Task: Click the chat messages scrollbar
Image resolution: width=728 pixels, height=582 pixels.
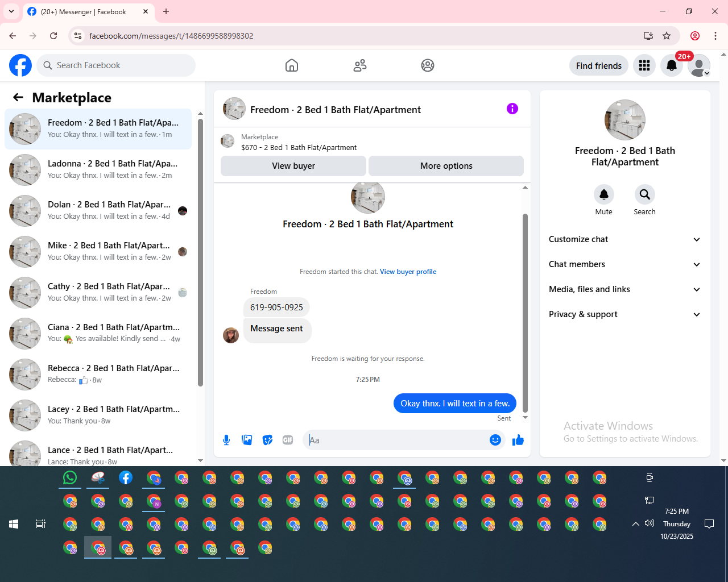Action: tap(525, 313)
